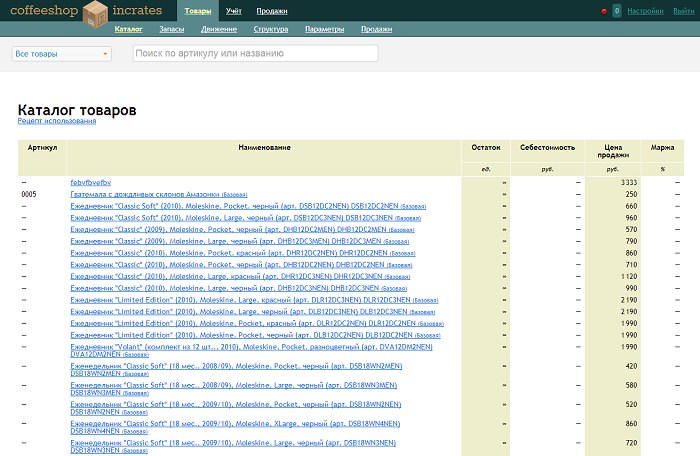Log out via the Выйти link
Image resolution: width=700 pixels, height=456 pixels.
(x=683, y=11)
